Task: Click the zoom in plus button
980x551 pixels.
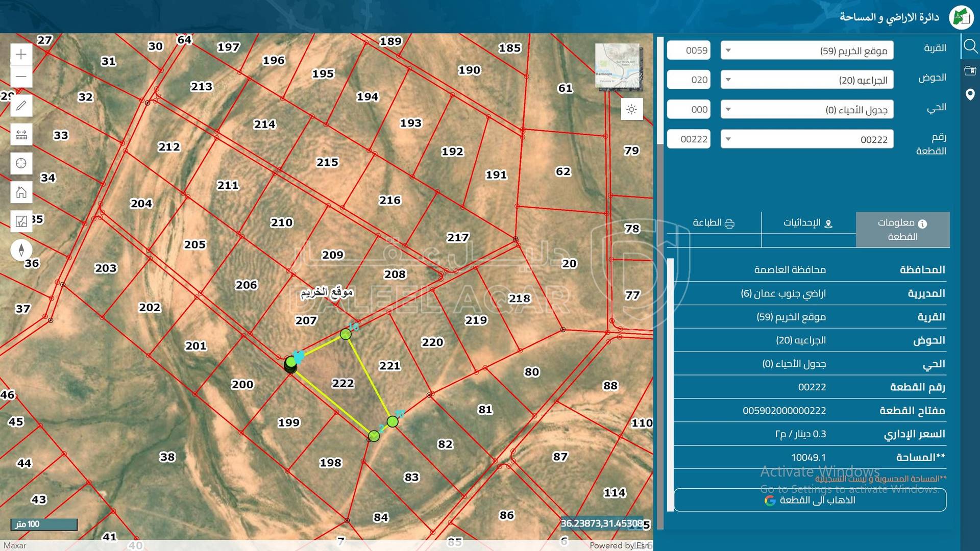Action: (x=21, y=55)
